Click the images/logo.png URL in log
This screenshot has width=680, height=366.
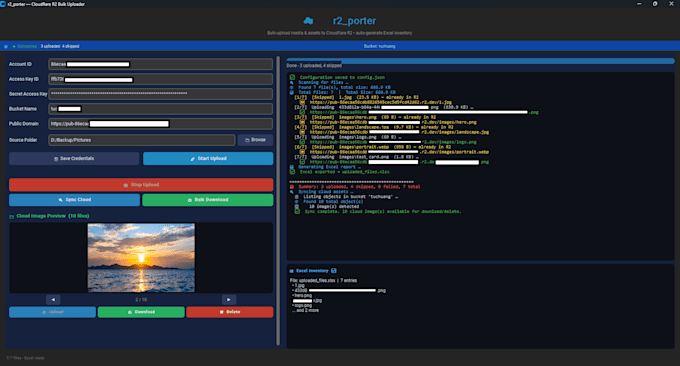click(x=393, y=142)
